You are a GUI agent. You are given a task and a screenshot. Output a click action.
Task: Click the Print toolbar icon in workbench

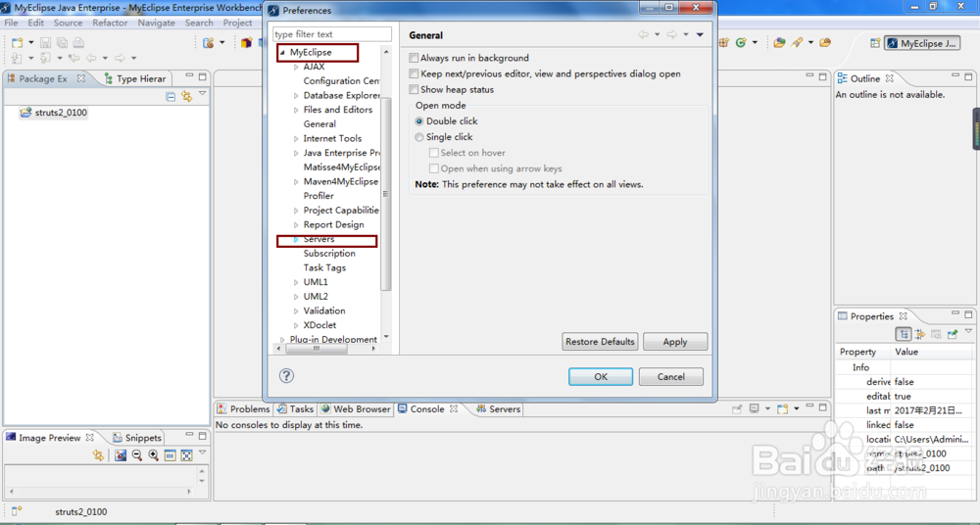[78, 42]
